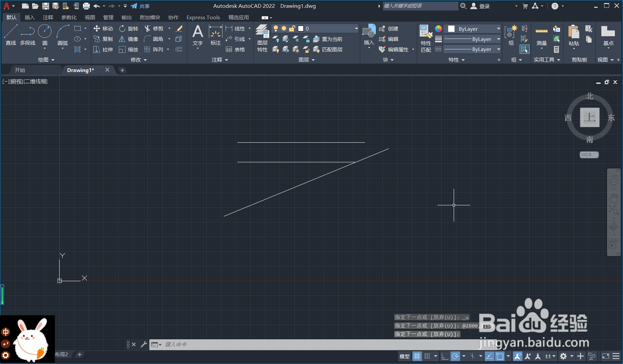Click 登录 (Sign In) button

click(x=480, y=6)
